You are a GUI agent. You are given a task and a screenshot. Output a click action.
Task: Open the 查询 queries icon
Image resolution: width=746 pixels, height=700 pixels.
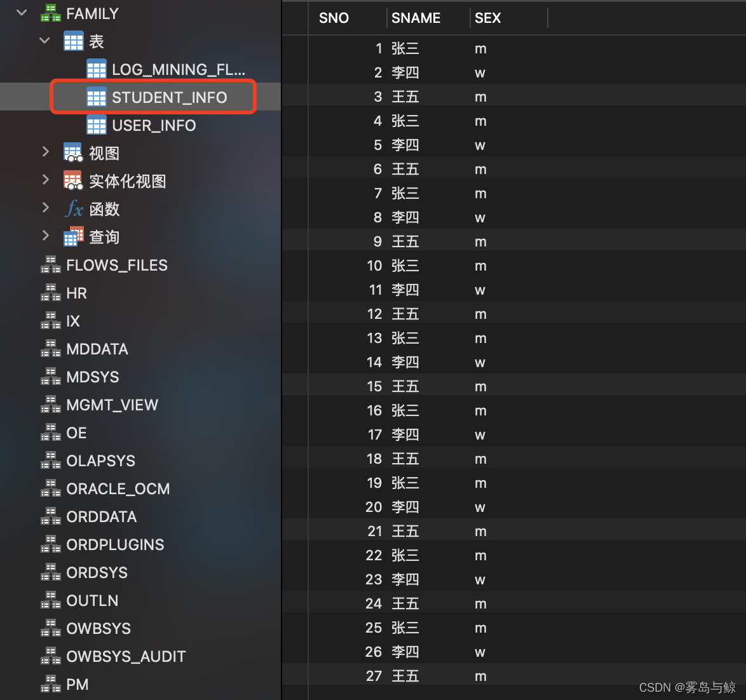click(73, 236)
